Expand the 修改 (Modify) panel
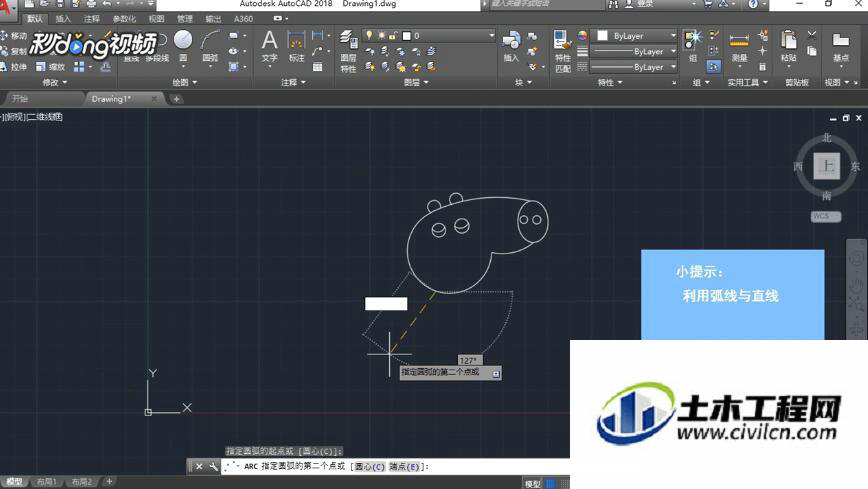This screenshot has height=489, width=868. click(54, 82)
